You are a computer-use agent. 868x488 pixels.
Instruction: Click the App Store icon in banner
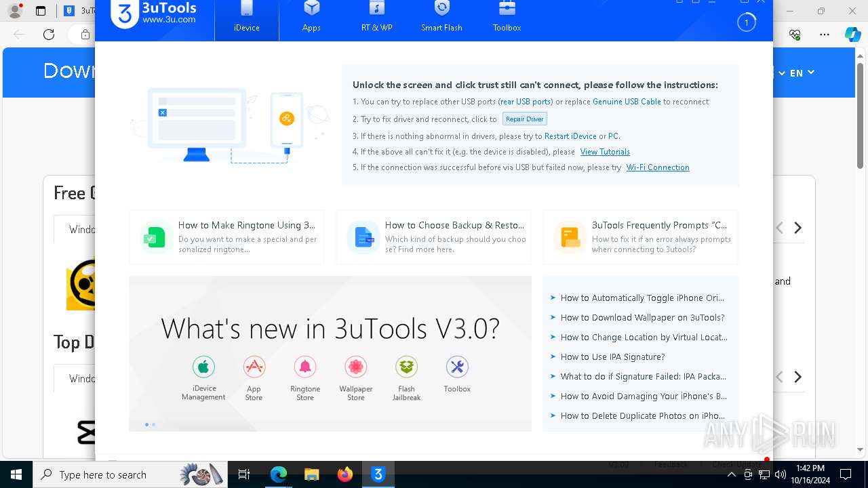pyautogui.click(x=254, y=367)
